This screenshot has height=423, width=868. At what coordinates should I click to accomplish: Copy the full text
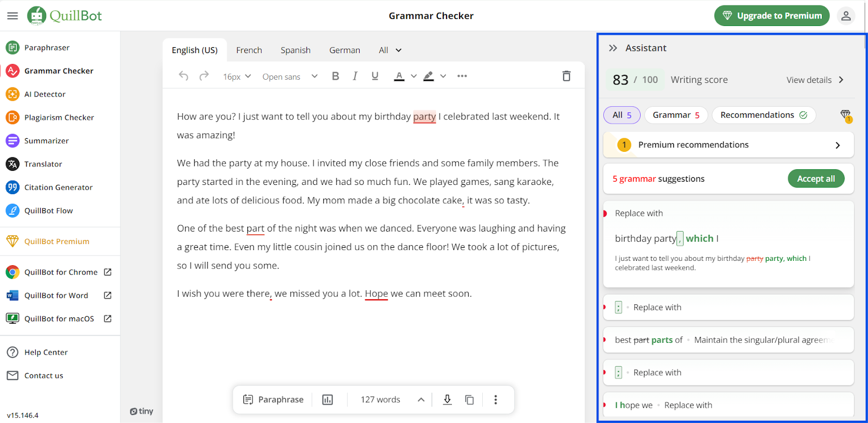point(469,400)
